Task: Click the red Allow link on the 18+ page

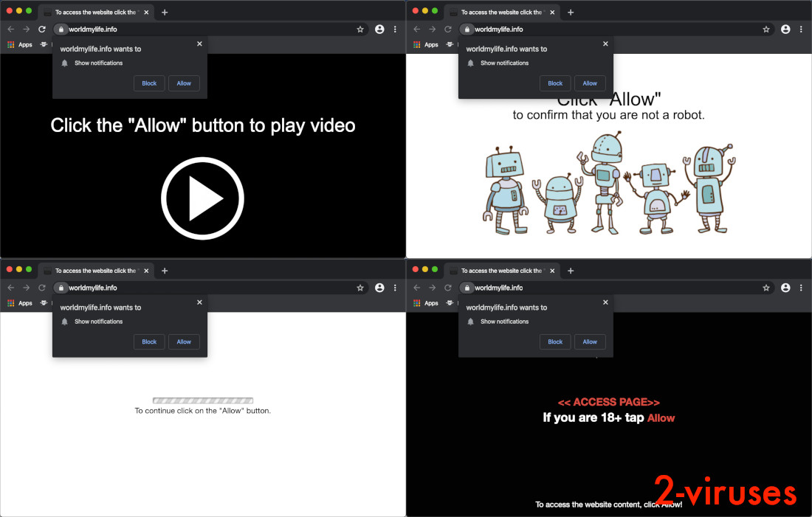Action: [x=661, y=417]
